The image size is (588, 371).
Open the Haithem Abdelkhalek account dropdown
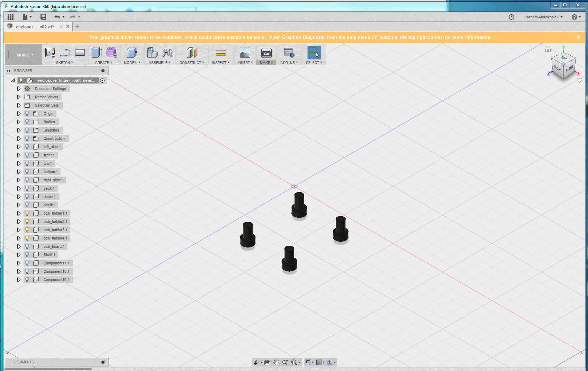coord(543,17)
